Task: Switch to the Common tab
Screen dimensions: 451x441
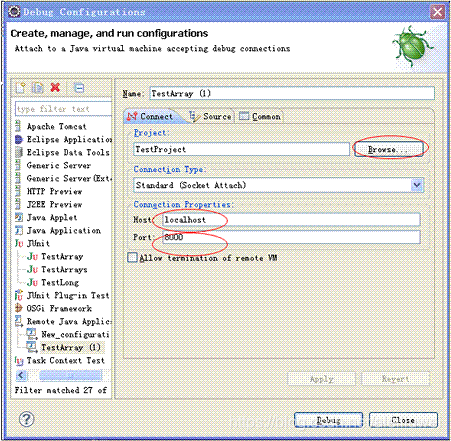Action: point(260,116)
